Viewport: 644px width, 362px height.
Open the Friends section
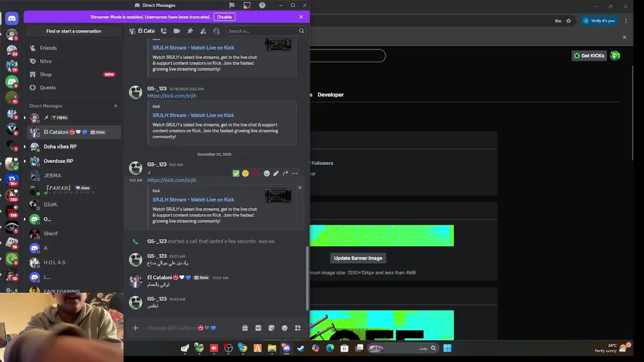pyautogui.click(x=73, y=48)
